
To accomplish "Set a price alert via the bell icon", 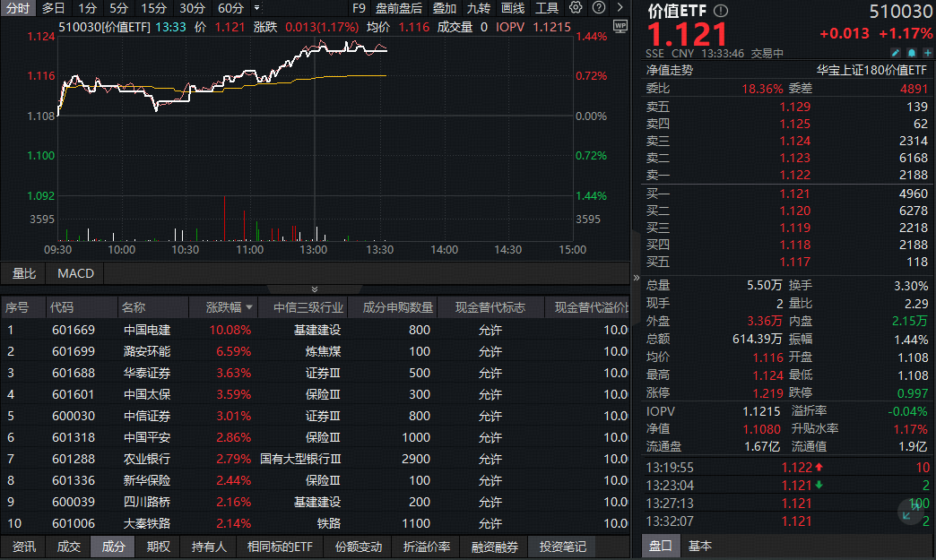I will coord(911,53).
